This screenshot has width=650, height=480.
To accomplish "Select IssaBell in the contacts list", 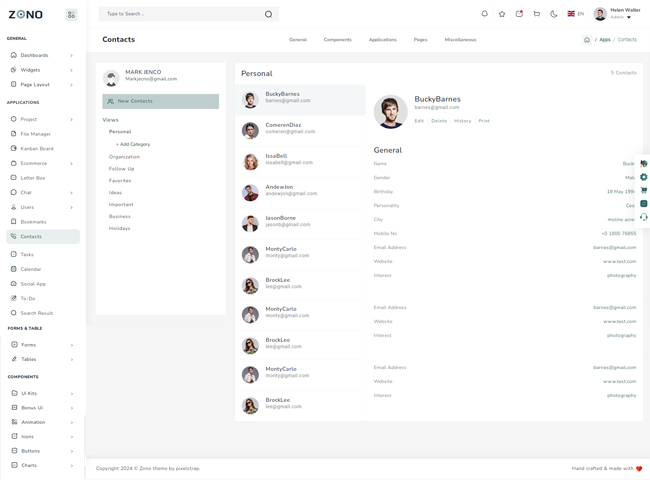I will tap(276, 158).
